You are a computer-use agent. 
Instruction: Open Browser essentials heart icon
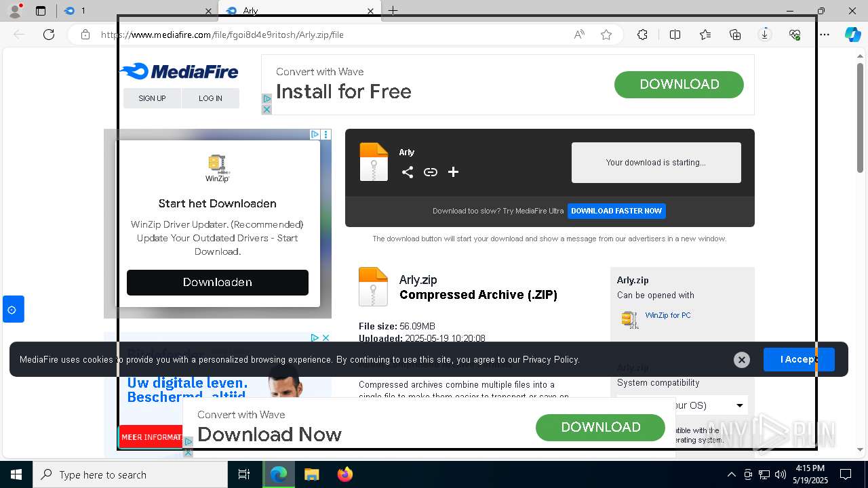795,35
